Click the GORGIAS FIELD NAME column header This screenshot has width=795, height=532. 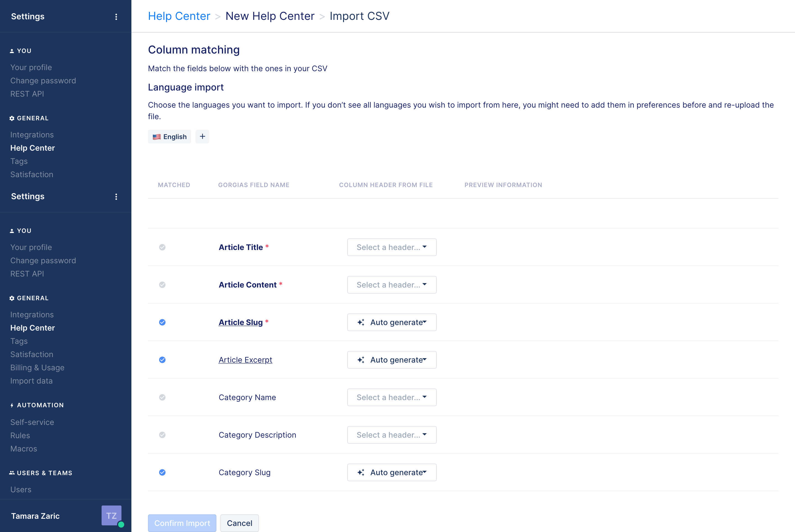[x=254, y=185]
